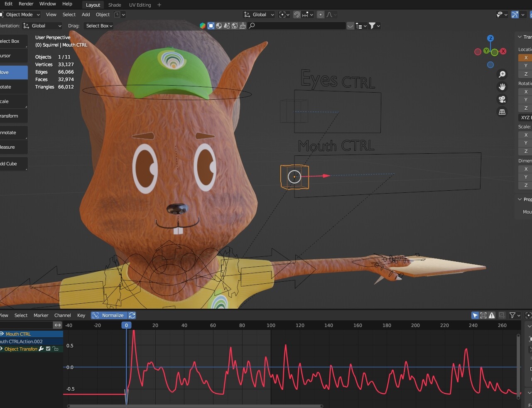Click the snap magnet icon in header
532x408 pixels.
(x=297, y=15)
